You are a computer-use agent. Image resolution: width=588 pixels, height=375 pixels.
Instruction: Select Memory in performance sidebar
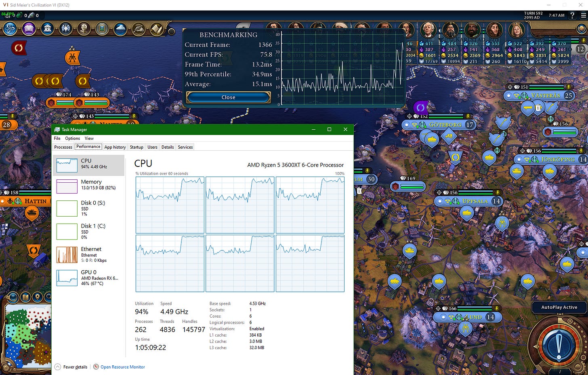(x=88, y=186)
